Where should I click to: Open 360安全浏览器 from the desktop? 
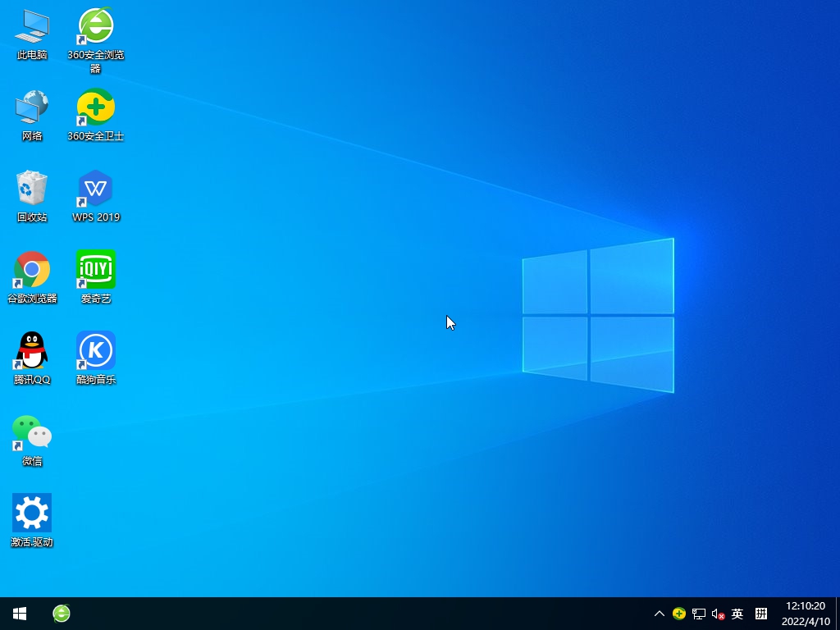tap(96, 26)
